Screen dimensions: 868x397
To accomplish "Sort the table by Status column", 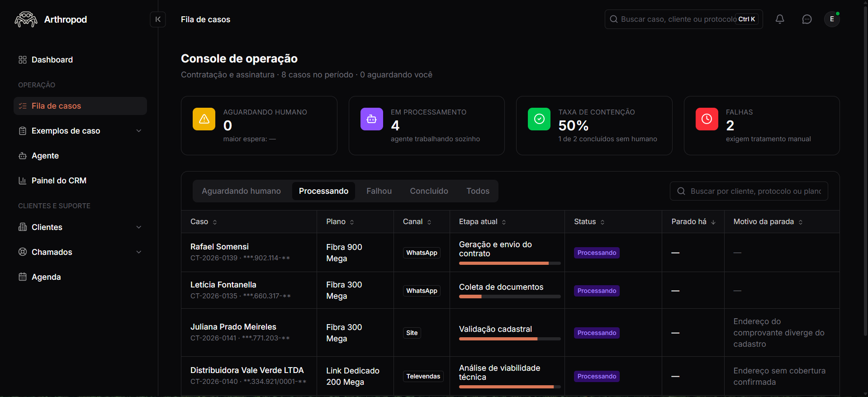I will click(x=589, y=222).
